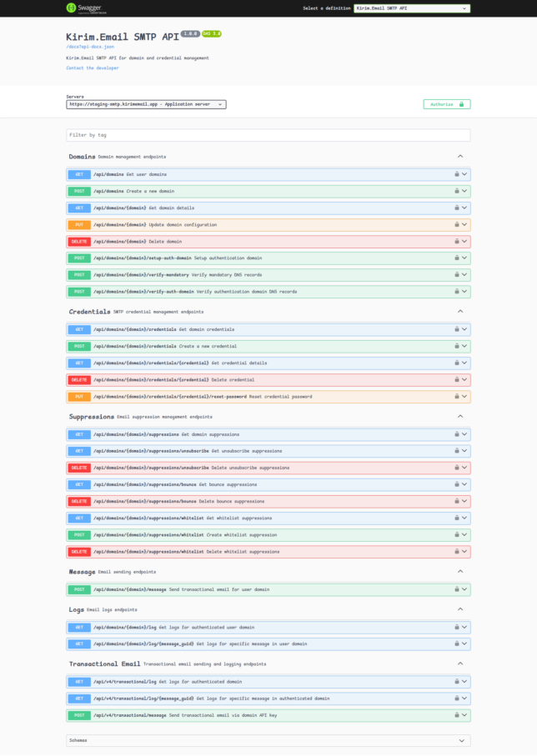Collapse the Message section
The width and height of the screenshot is (537, 756).
pyautogui.click(x=460, y=571)
